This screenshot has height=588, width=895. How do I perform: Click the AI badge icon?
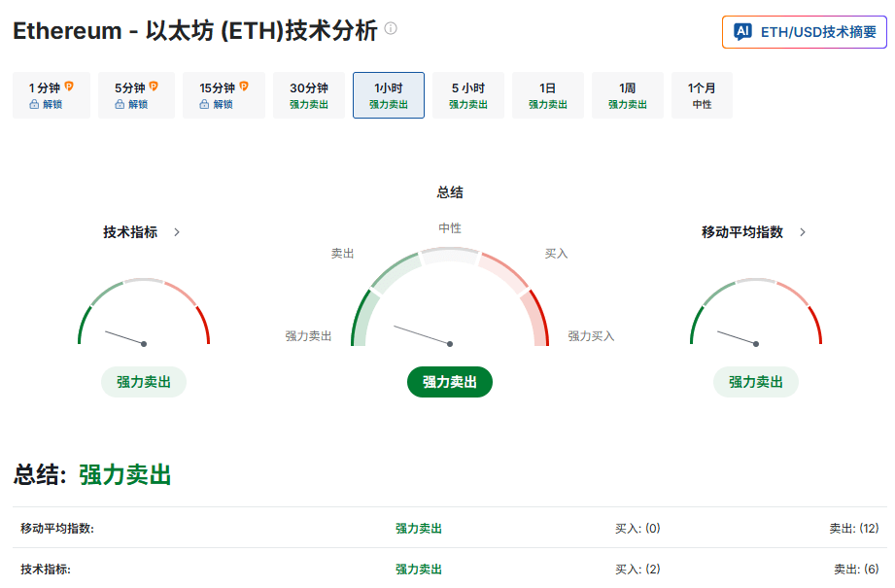click(742, 31)
